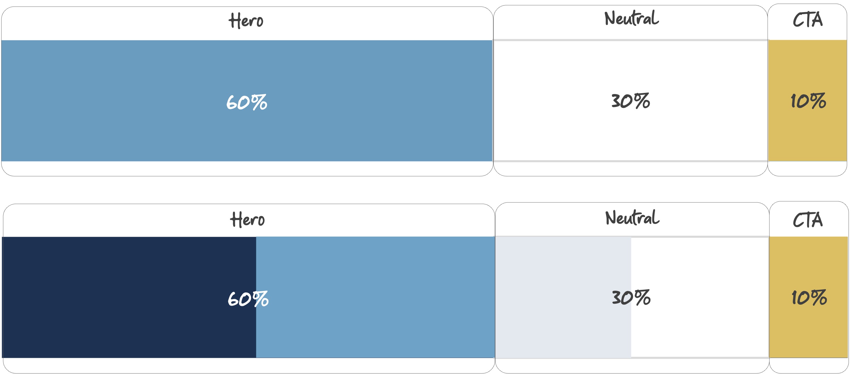
Task: Click the CTA heading in the single-blue palette
Action: 808,20
